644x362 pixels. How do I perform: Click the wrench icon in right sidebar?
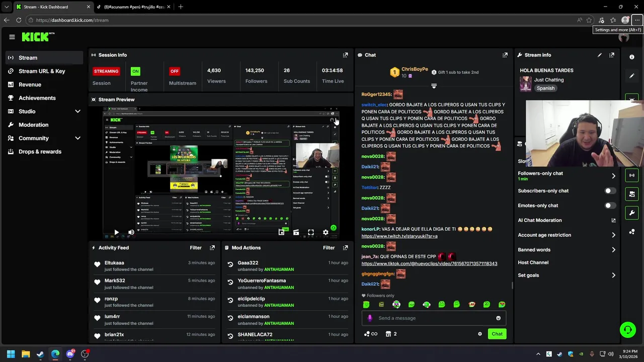point(632,213)
